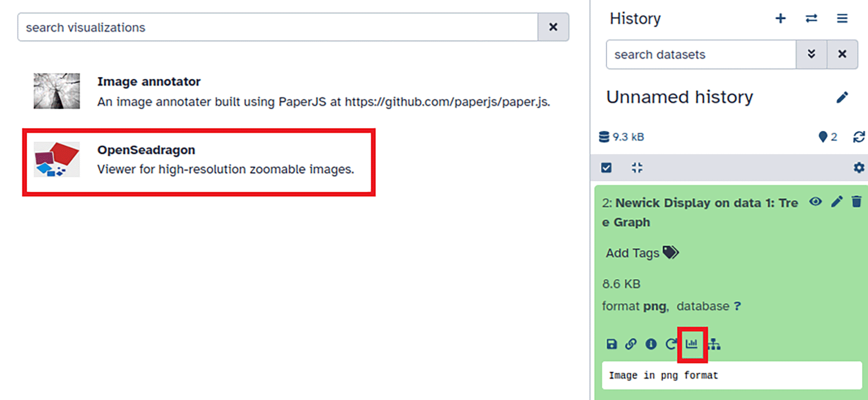Viewport: 868px width, 400px height.
Task: Switch history using the arrows icon
Action: click(x=811, y=19)
